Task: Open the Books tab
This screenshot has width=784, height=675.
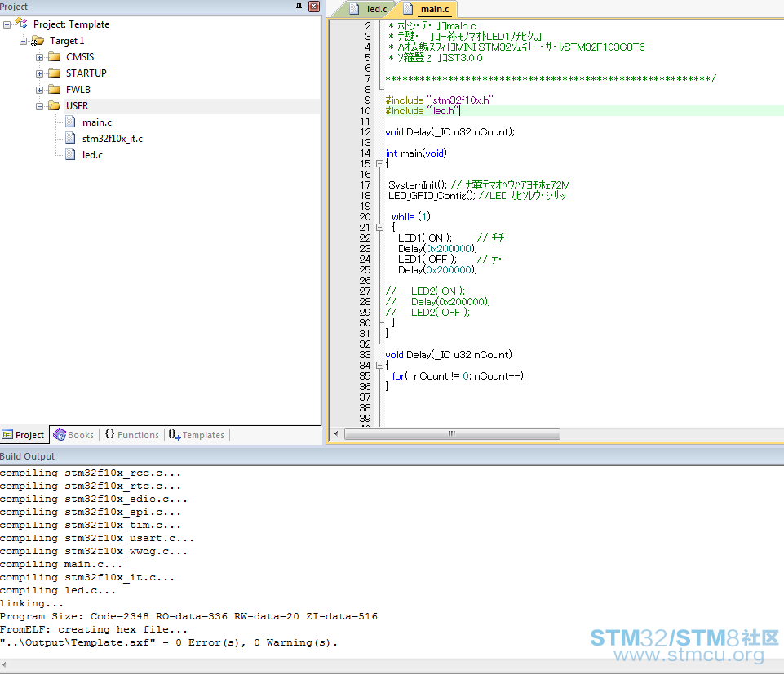Action: pos(74,435)
